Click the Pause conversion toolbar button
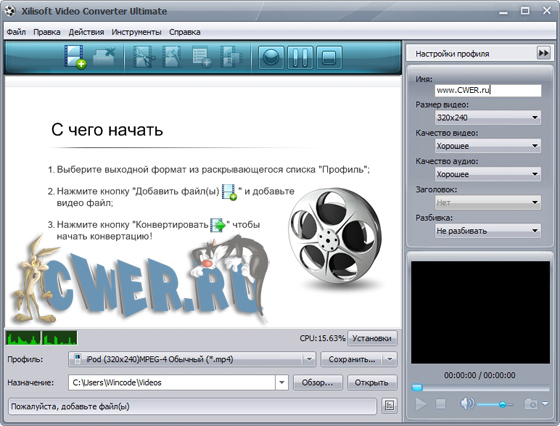Image resolution: width=560 pixels, height=426 pixels. point(300,57)
